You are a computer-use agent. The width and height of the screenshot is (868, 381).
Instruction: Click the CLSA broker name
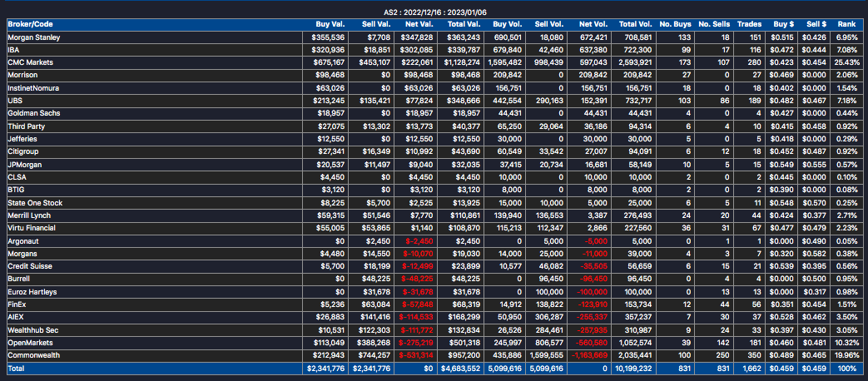[x=16, y=177]
